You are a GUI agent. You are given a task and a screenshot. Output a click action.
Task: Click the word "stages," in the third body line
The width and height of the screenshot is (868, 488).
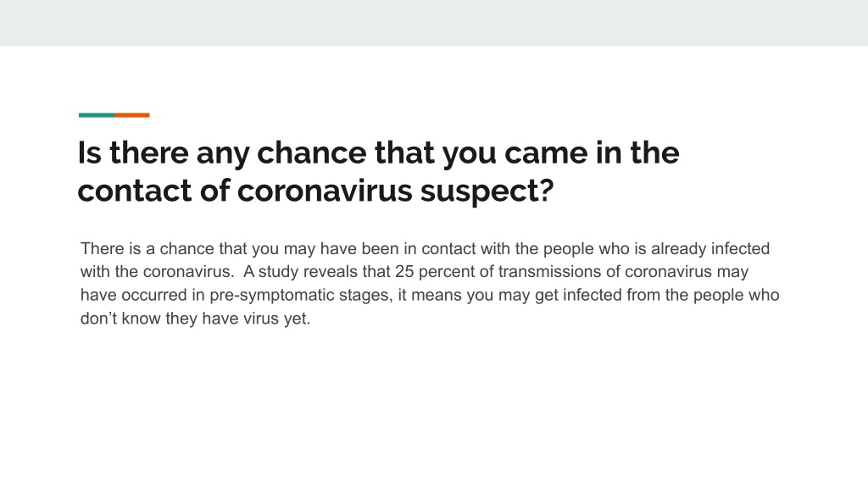366,296
